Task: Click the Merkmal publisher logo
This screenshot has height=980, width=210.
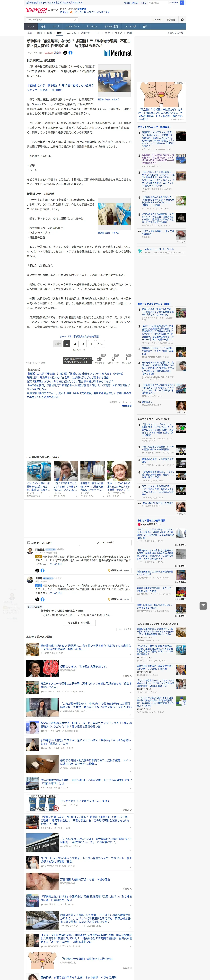Action: (x=117, y=53)
